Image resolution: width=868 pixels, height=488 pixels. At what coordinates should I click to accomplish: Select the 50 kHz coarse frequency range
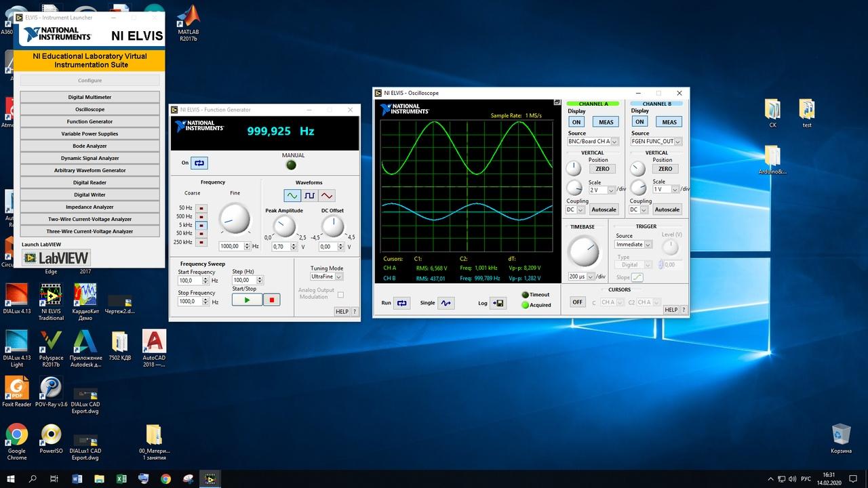tap(201, 233)
